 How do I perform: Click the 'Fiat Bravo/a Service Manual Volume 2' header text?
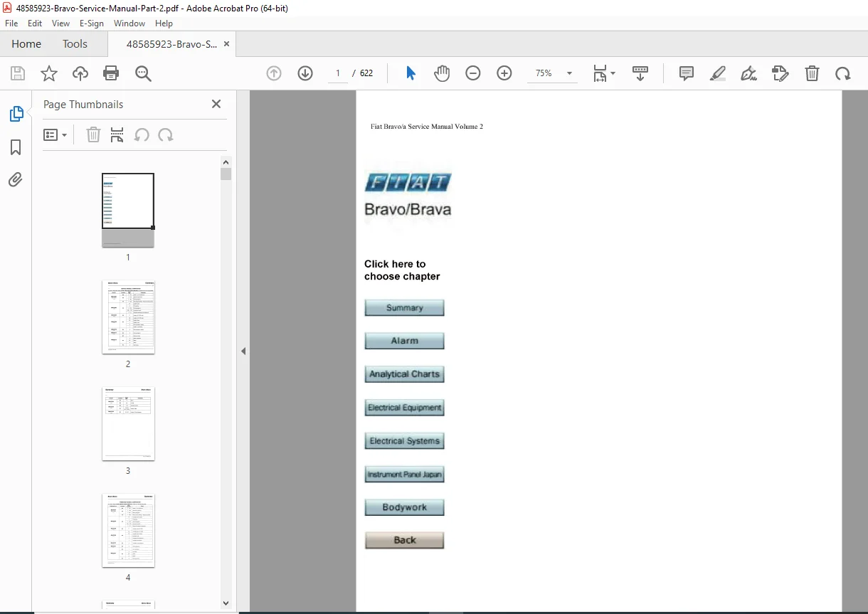427,127
